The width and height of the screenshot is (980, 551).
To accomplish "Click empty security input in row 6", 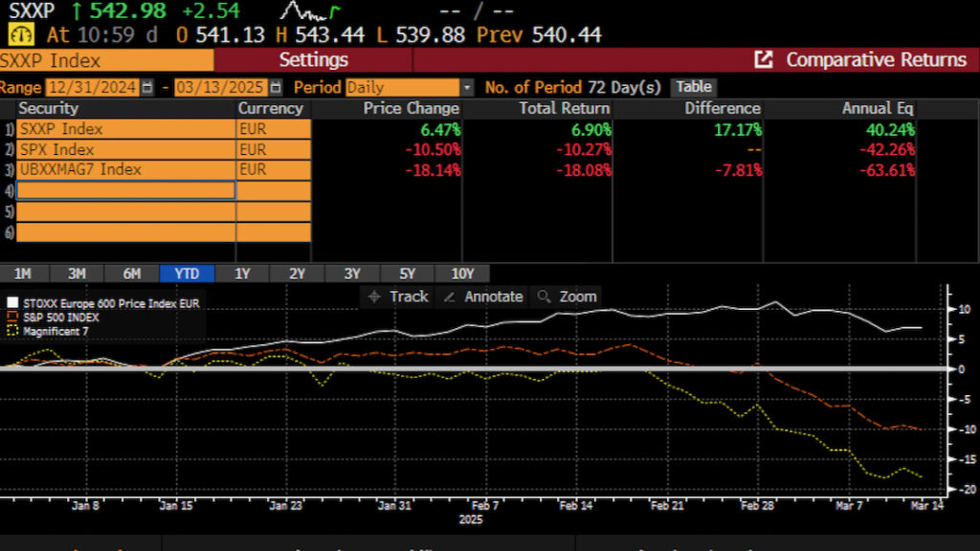I will tap(125, 231).
